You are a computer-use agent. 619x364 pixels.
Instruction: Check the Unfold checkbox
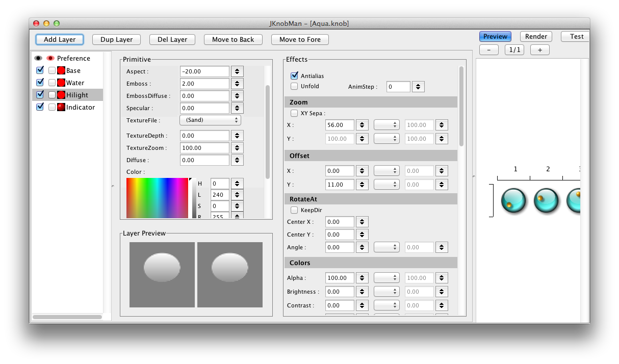click(294, 86)
